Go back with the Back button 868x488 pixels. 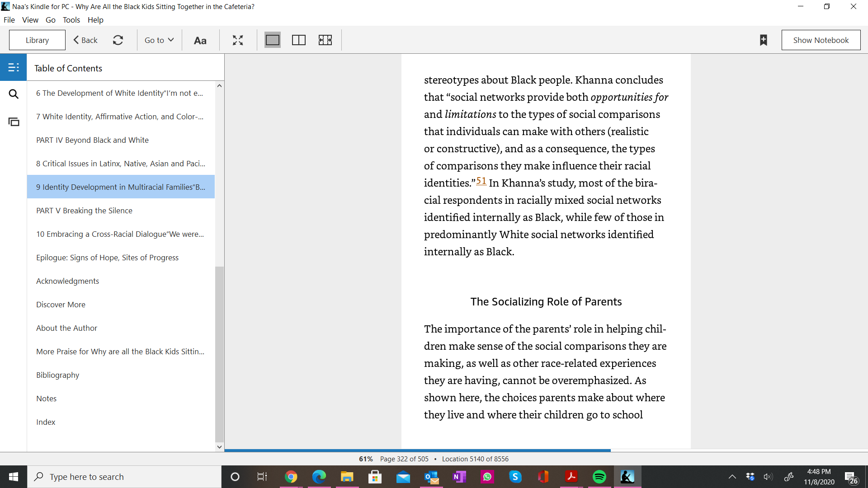pyautogui.click(x=85, y=40)
